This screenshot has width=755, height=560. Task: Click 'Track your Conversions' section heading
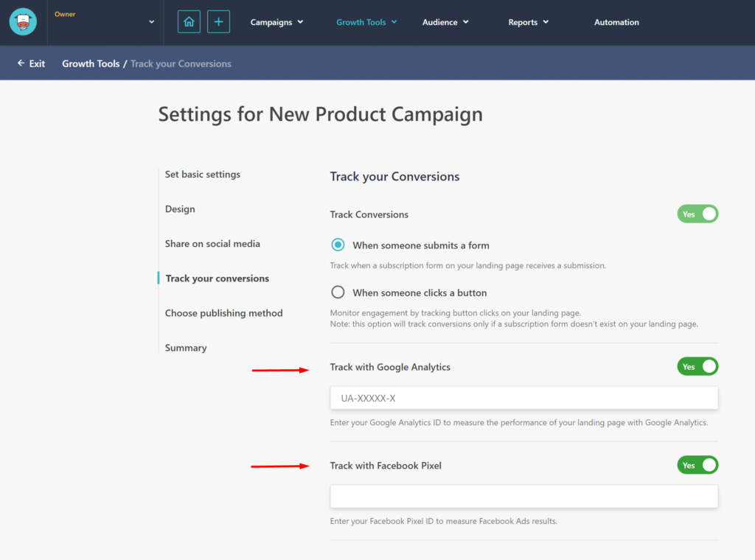tap(394, 177)
